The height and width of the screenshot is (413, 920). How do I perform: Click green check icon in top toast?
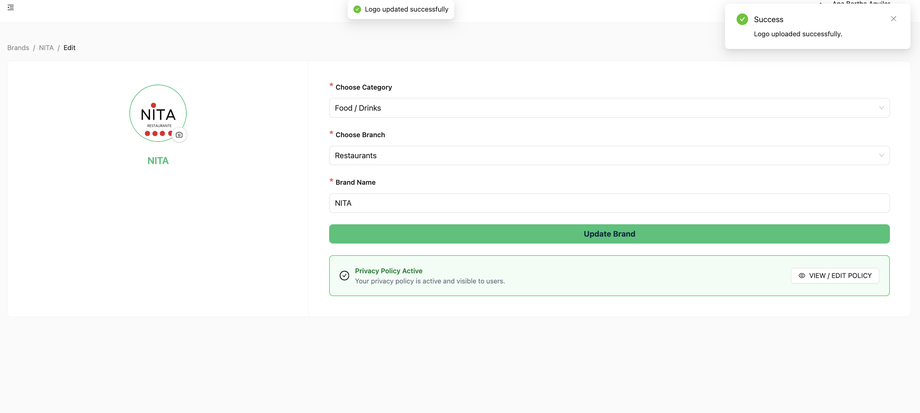357,9
